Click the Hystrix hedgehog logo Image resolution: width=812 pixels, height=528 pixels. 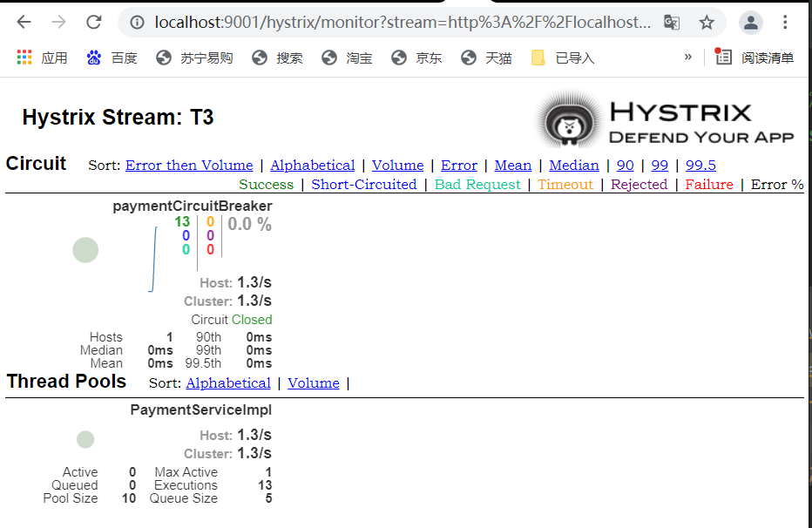pyautogui.click(x=569, y=120)
